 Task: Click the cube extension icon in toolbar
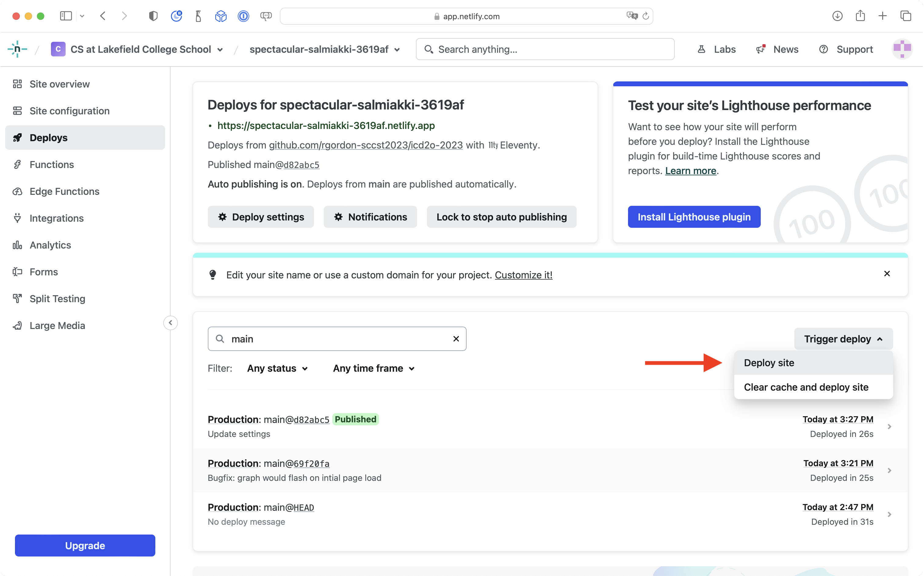click(221, 16)
